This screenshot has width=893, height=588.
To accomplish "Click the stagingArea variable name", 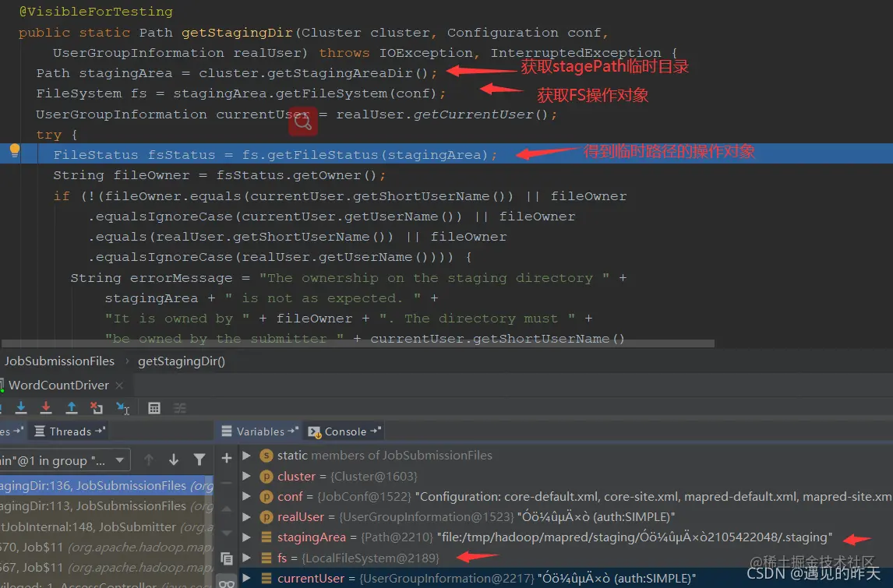I will (x=311, y=537).
